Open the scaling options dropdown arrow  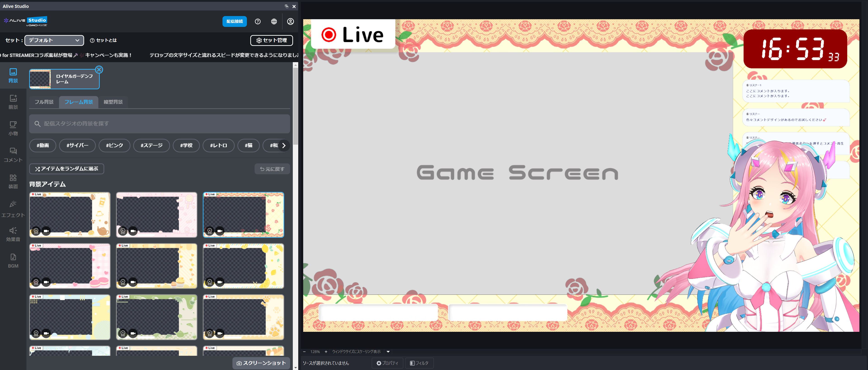(388, 351)
